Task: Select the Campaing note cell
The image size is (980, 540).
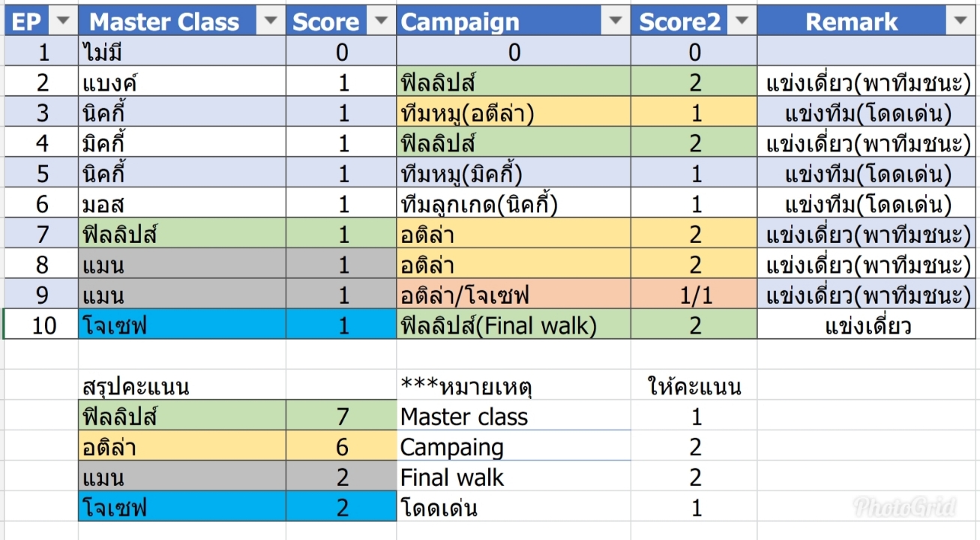Action: 514,447
